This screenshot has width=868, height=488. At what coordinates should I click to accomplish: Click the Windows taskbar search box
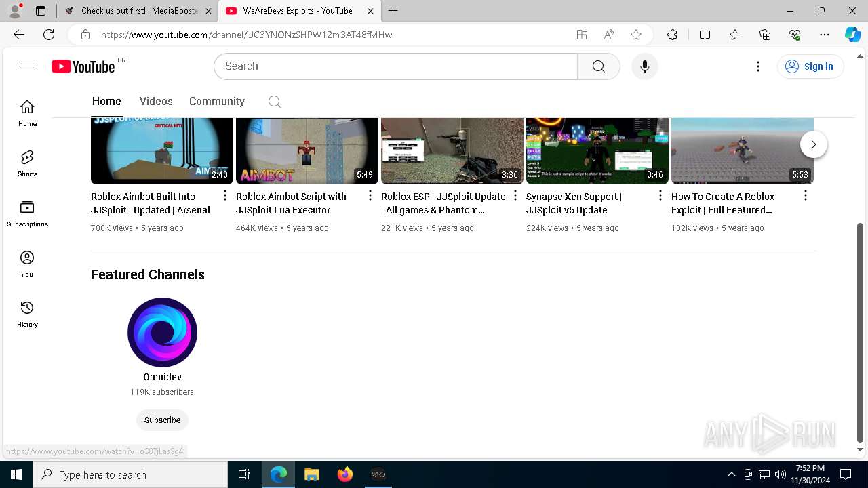click(130, 474)
